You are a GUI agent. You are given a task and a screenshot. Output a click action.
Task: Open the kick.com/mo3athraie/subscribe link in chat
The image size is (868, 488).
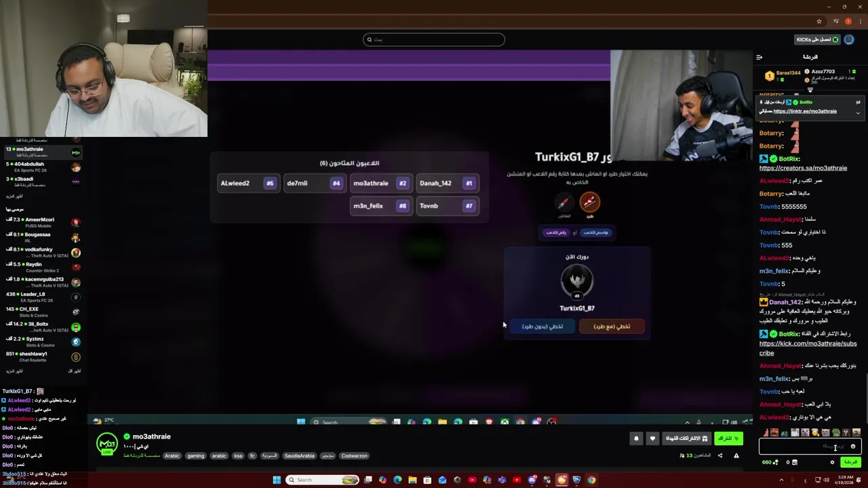point(808,348)
